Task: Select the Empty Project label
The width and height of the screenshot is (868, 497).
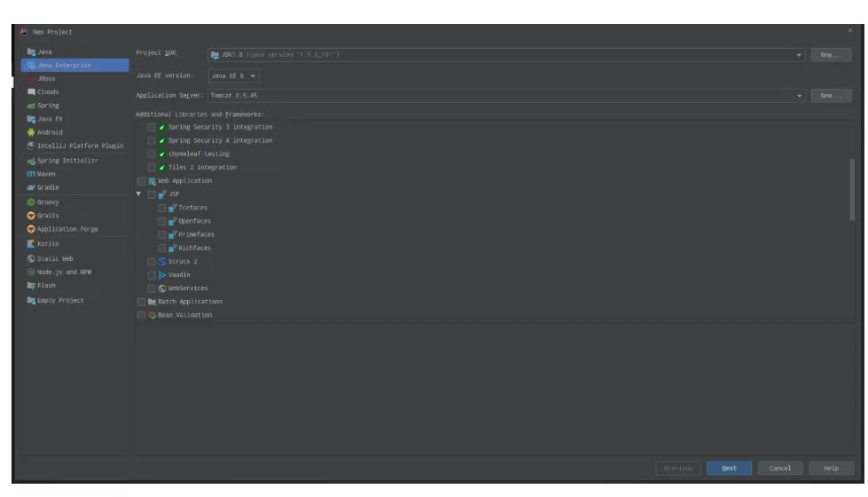Action: coord(60,300)
